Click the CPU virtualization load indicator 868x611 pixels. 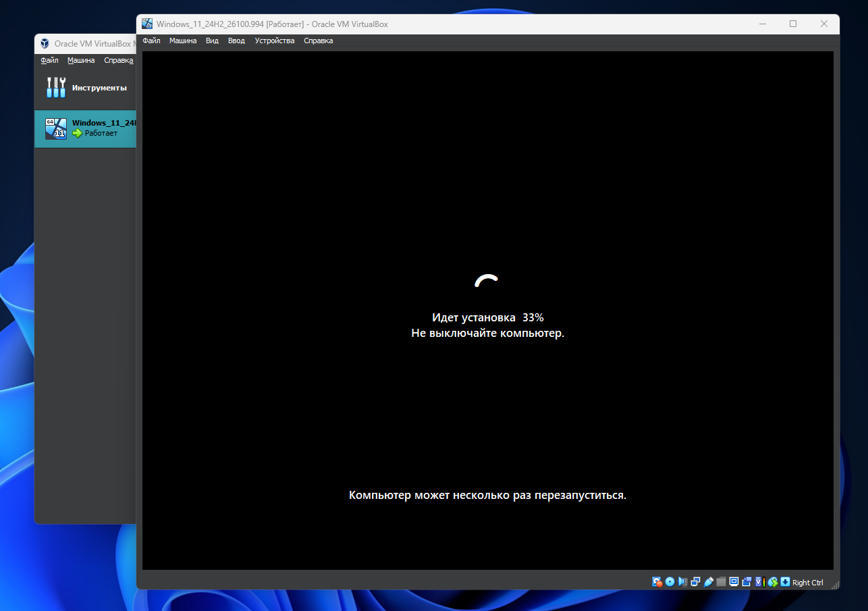point(759,582)
